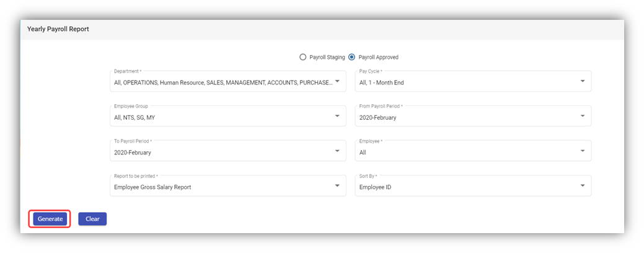Click the From Payroll Period 2020-February value

click(377, 117)
